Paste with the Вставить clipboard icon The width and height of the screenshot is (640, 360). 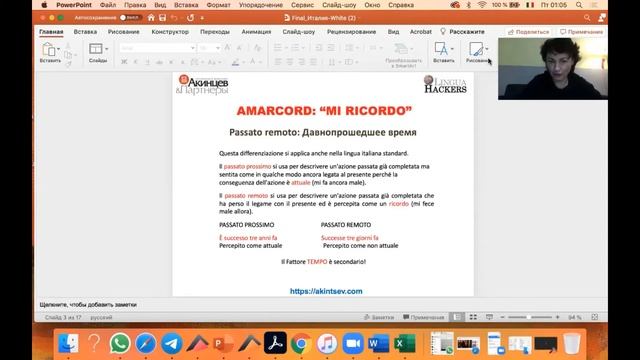pyautogui.click(x=49, y=49)
